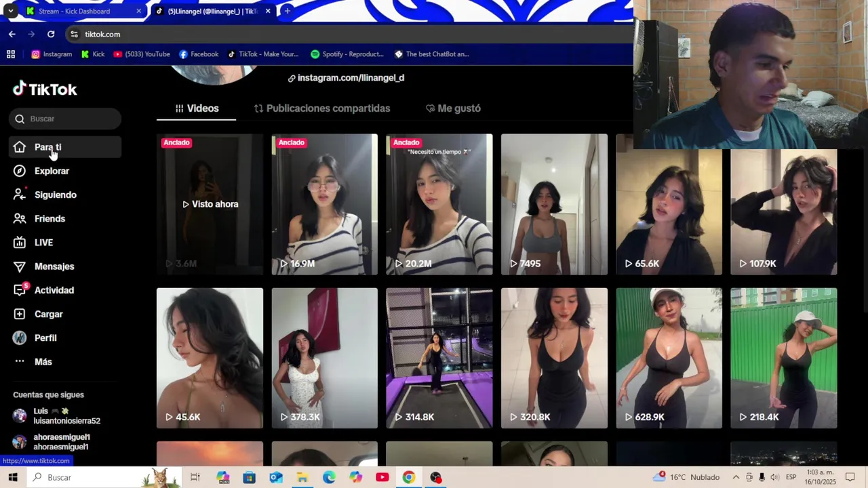The width and height of the screenshot is (868, 488).
Task: Open the browser apps grid
Action: [x=11, y=54]
